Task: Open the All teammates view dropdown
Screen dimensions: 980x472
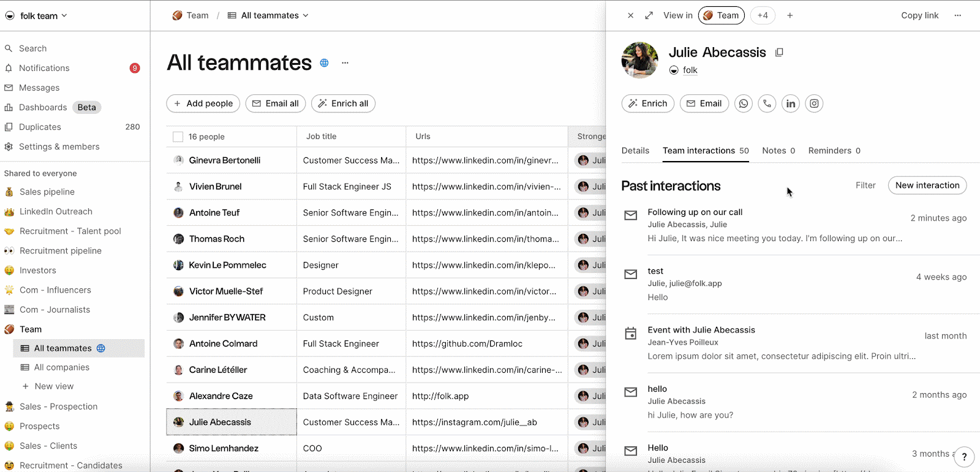Action: (268, 15)
